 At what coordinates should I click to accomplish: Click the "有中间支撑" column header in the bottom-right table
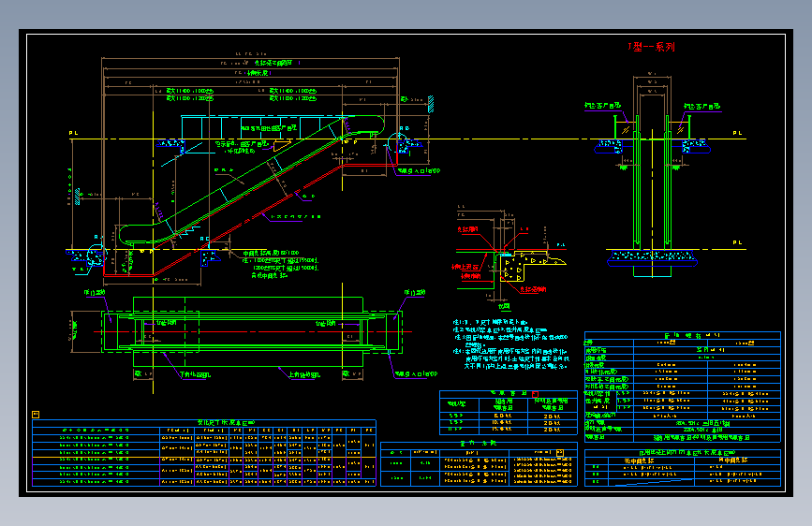[732, 460]
